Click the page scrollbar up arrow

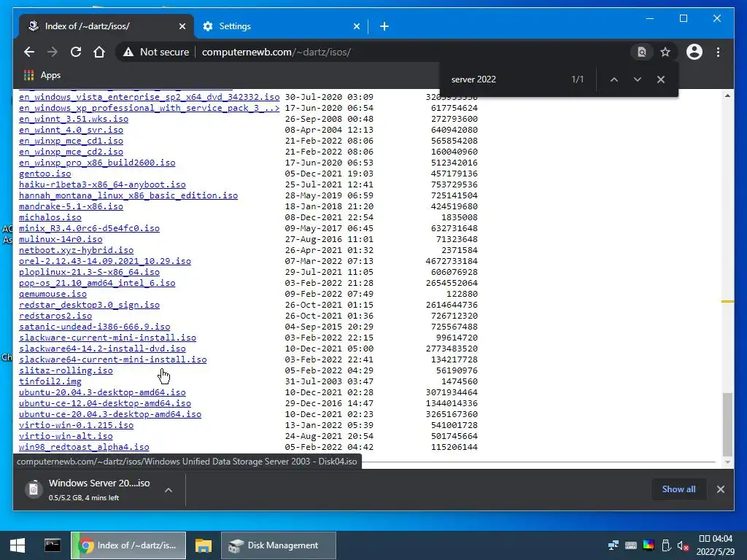tap(727, 96)
